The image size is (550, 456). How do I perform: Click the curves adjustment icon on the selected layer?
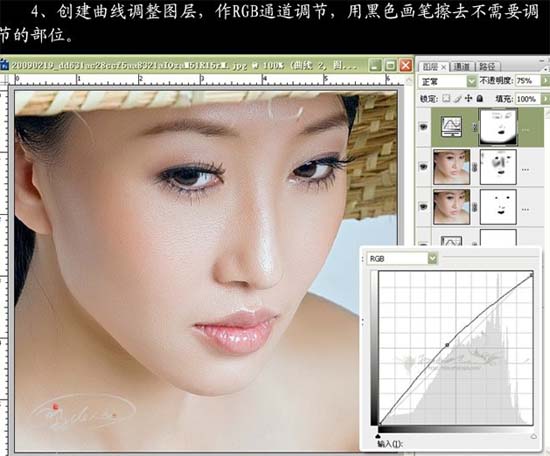451,127
